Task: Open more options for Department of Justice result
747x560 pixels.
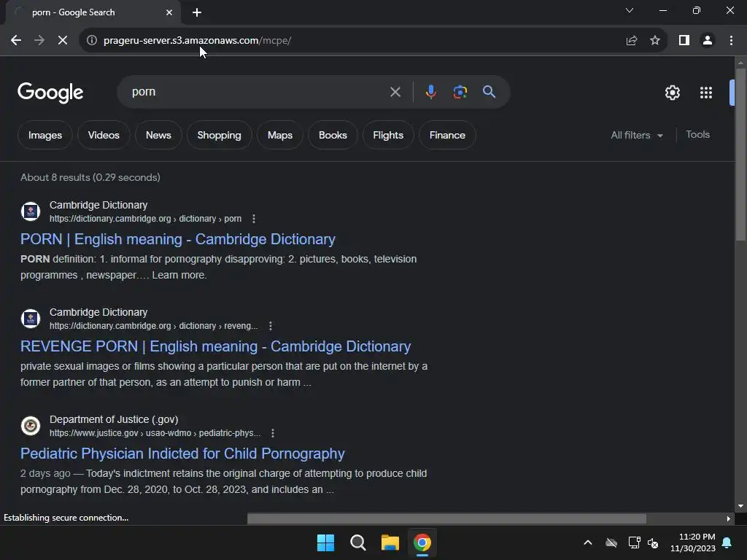Action: [x=273, y=433]
